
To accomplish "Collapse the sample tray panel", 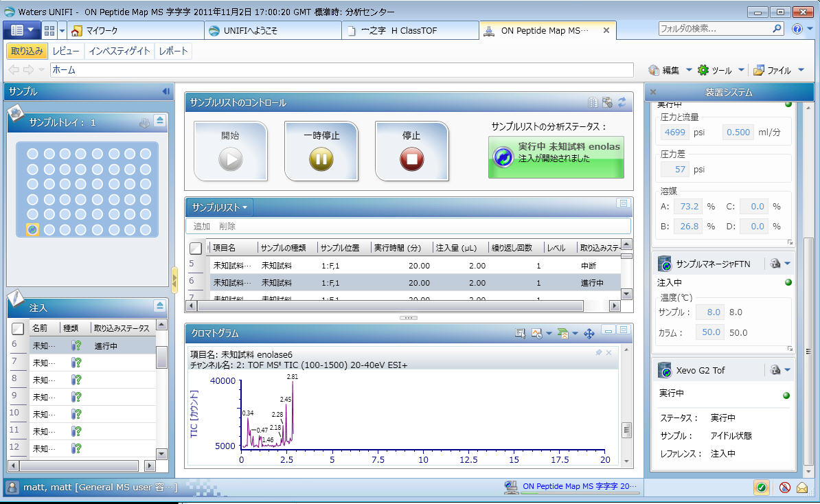I will 160,121.
